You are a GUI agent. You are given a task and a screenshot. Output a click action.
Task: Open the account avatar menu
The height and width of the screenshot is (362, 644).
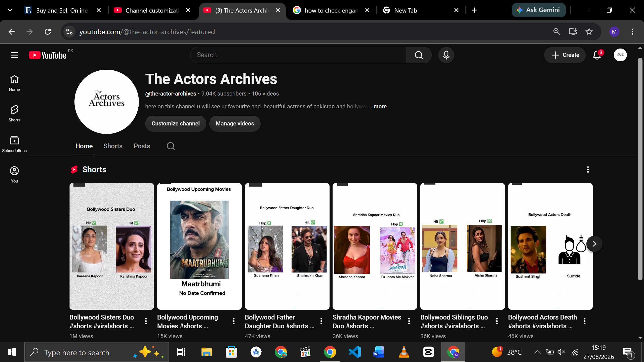[x=620, y=55]
